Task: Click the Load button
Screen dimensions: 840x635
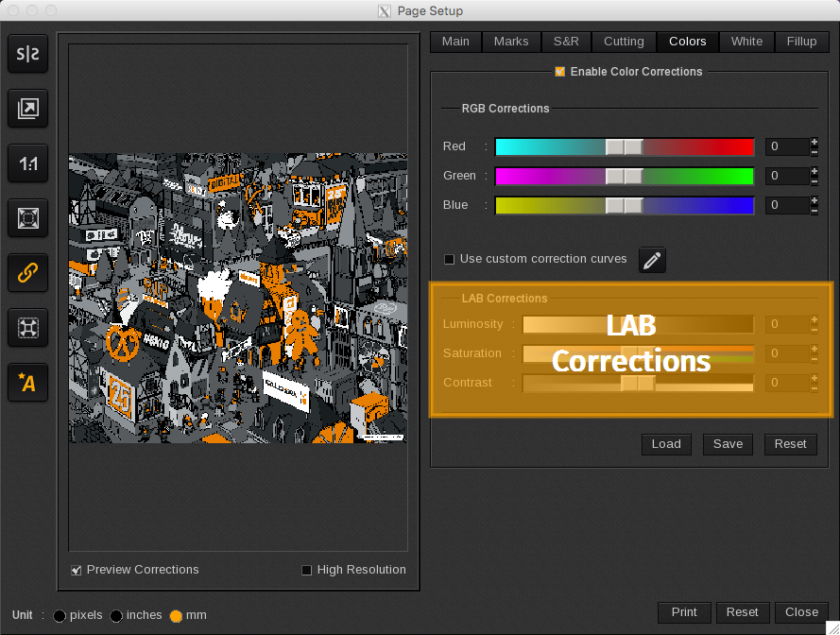Action: pos(666,444)
